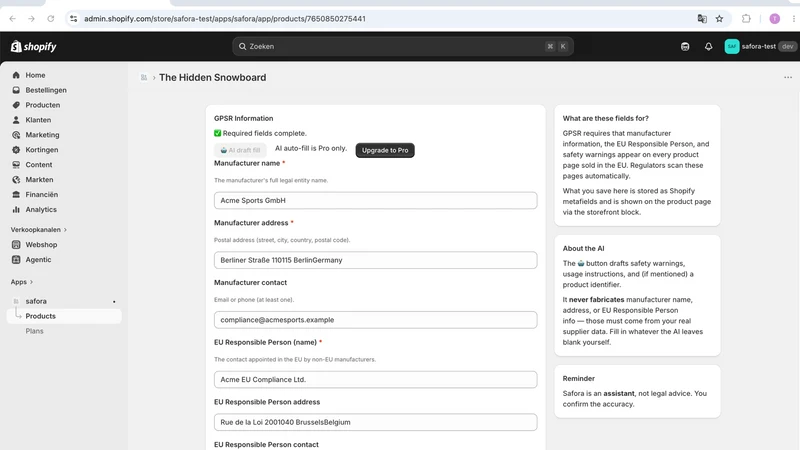
Task: Click the Webshop store icon
Action: click(x=16, y=244)
